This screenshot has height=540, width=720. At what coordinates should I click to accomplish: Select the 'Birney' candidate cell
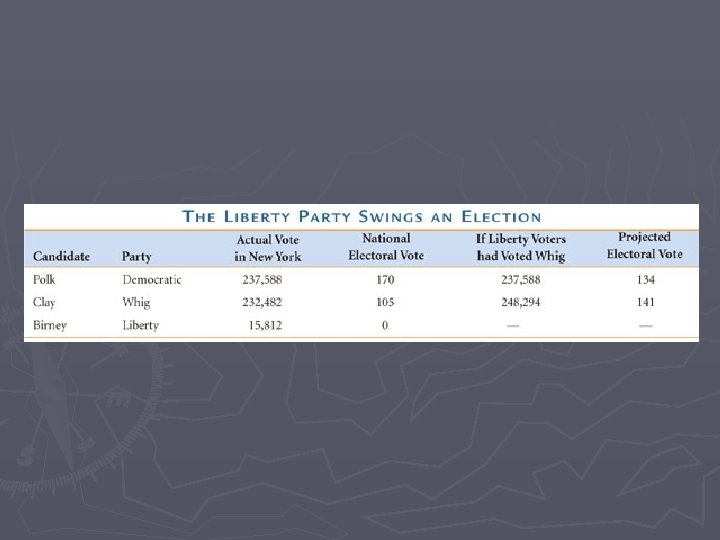coord(50,325)
